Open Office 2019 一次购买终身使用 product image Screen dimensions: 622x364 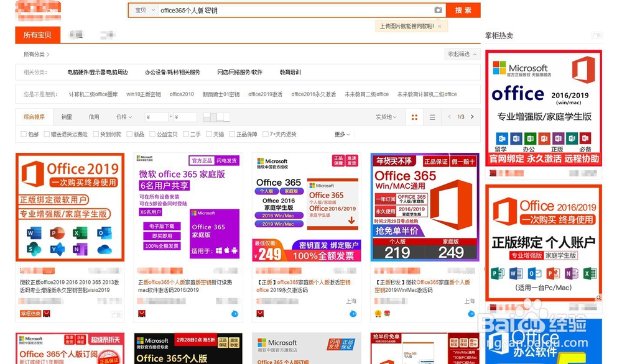(x=70, y=207)
